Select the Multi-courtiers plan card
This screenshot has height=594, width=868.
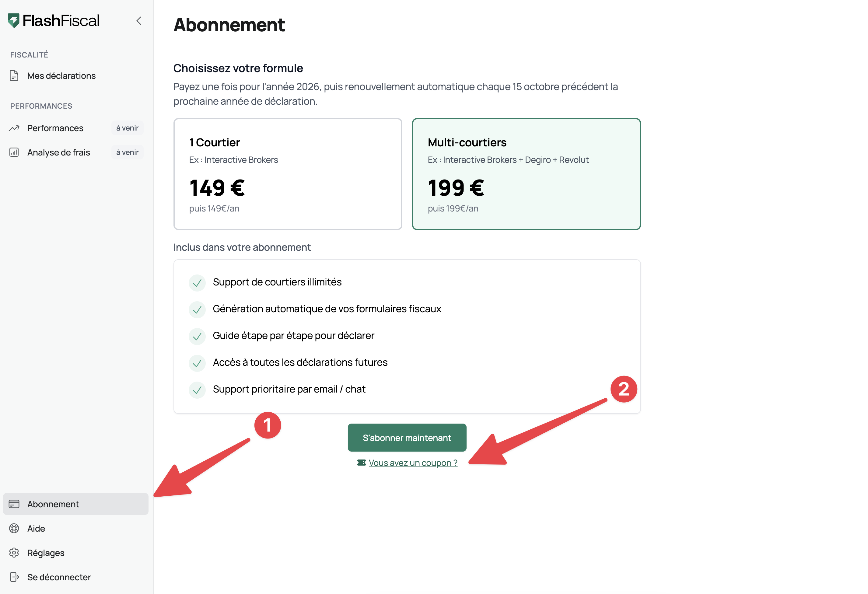(526, 174)
